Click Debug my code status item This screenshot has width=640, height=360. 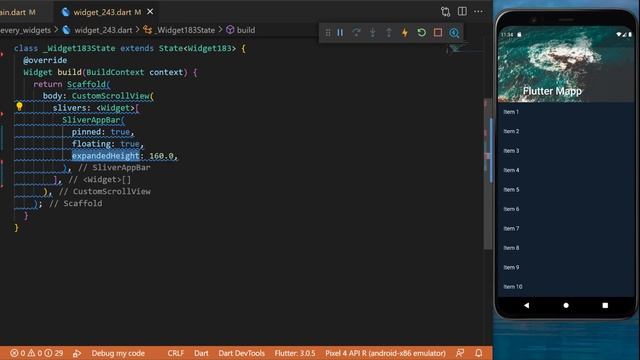point(118,353)
